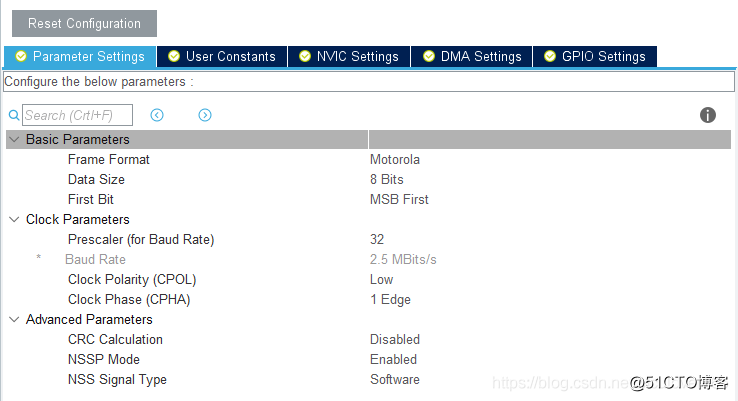738x401 pixels.
Task: Click the NVIC Settings tab status icon
Action: click(x=304, y=57)
